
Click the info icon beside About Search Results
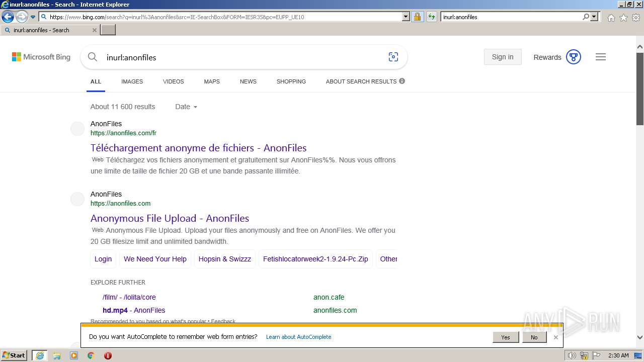(x=402, y=81)
